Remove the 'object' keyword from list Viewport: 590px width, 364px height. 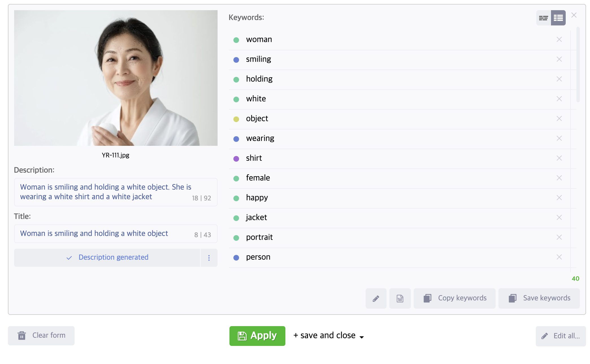tap(559, 119)
